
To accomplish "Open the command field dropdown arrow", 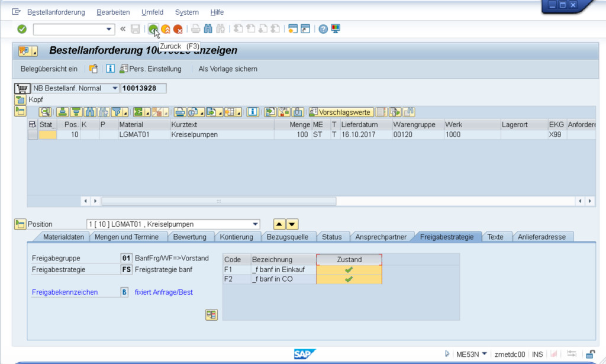I will click(109, 29).
